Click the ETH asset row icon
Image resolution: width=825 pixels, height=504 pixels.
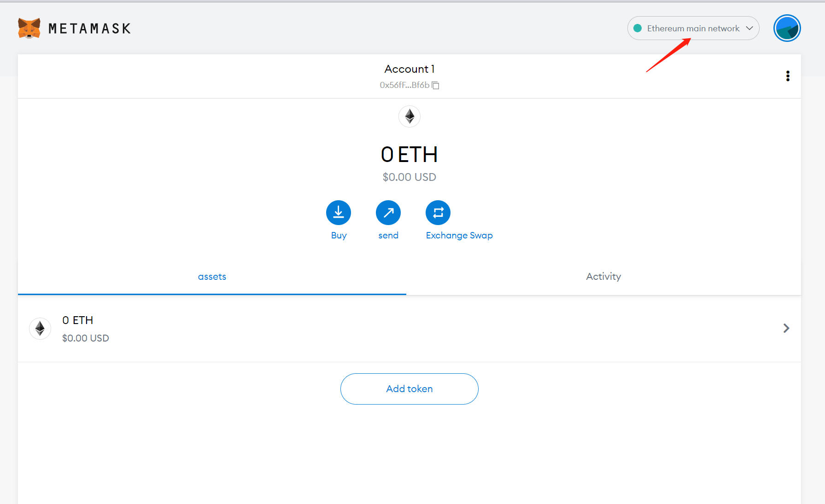coord(40,329)
